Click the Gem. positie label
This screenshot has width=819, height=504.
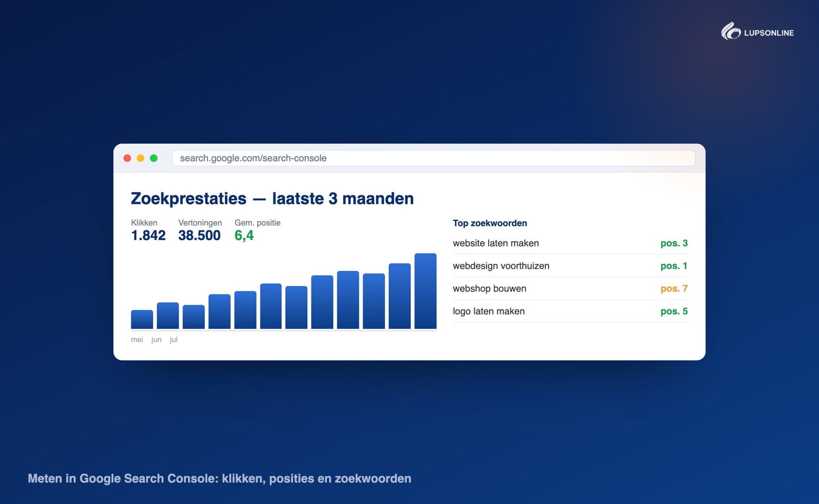pyautogui.click(x=258, y=223)
